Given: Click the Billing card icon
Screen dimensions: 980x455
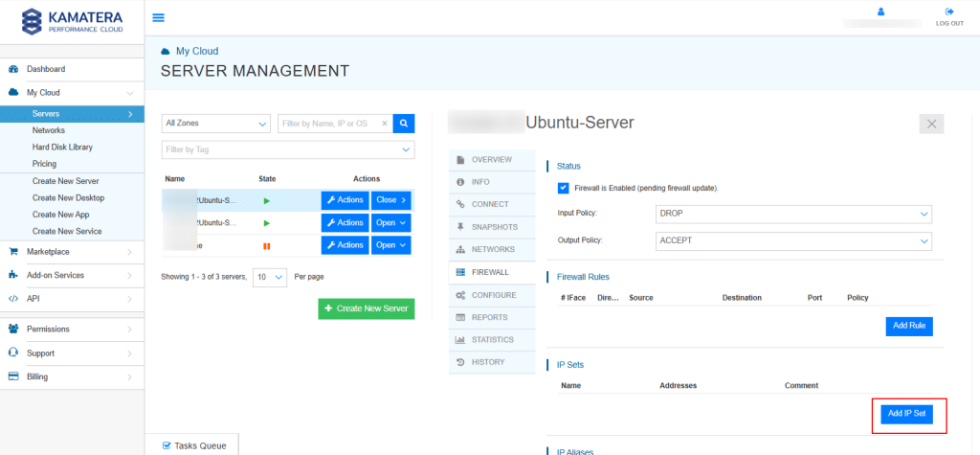Looking at the screenshot, I should click(x=13, y=376).
